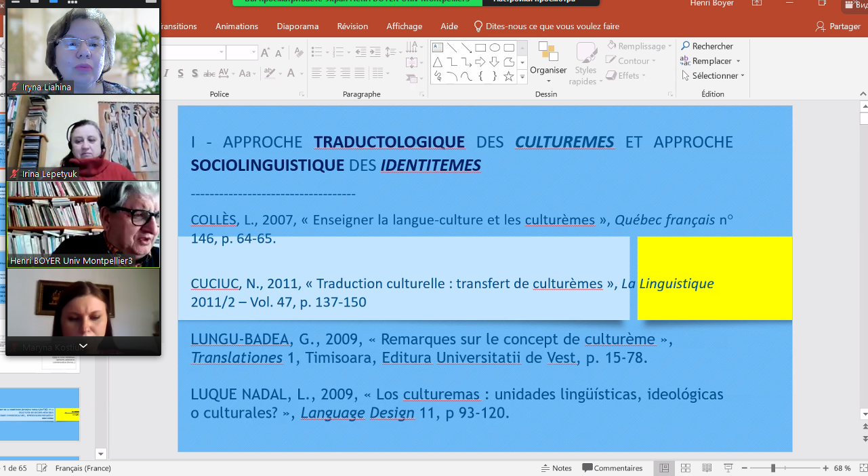Select the Rechercher search icon in Édition group
Viewport: 868px width, 476px height.
click(x=684, y=46)
